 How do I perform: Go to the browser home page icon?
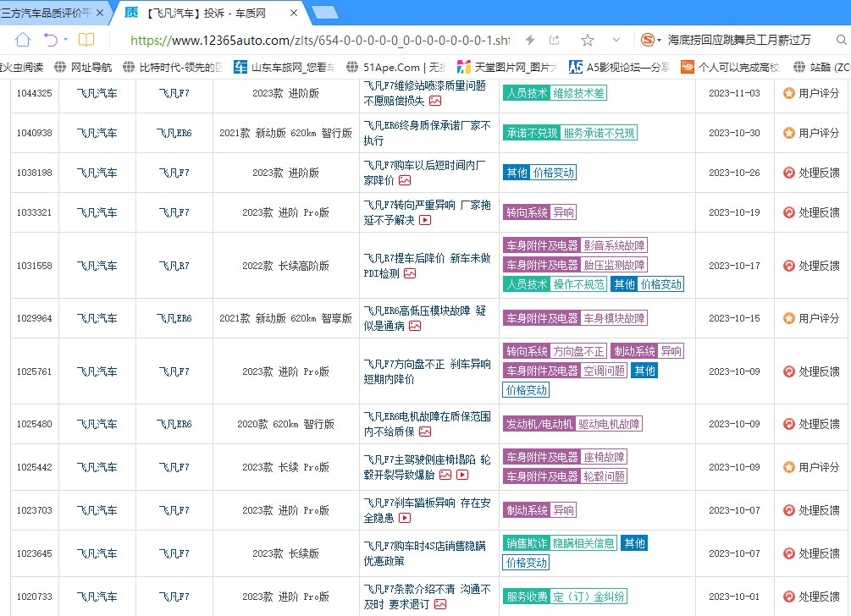tap(22, 40)
